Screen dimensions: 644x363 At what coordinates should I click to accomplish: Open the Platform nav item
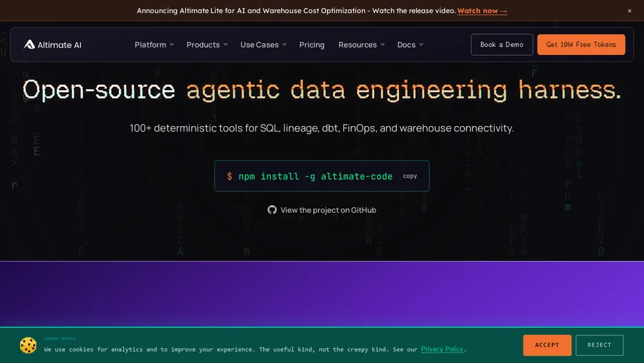click(x=154, y=44)
